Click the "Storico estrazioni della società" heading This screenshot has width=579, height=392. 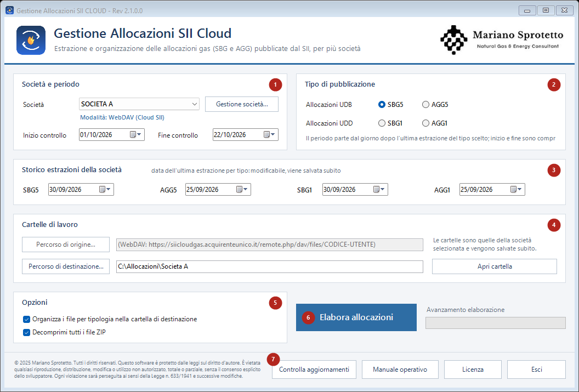click(72, 170)
